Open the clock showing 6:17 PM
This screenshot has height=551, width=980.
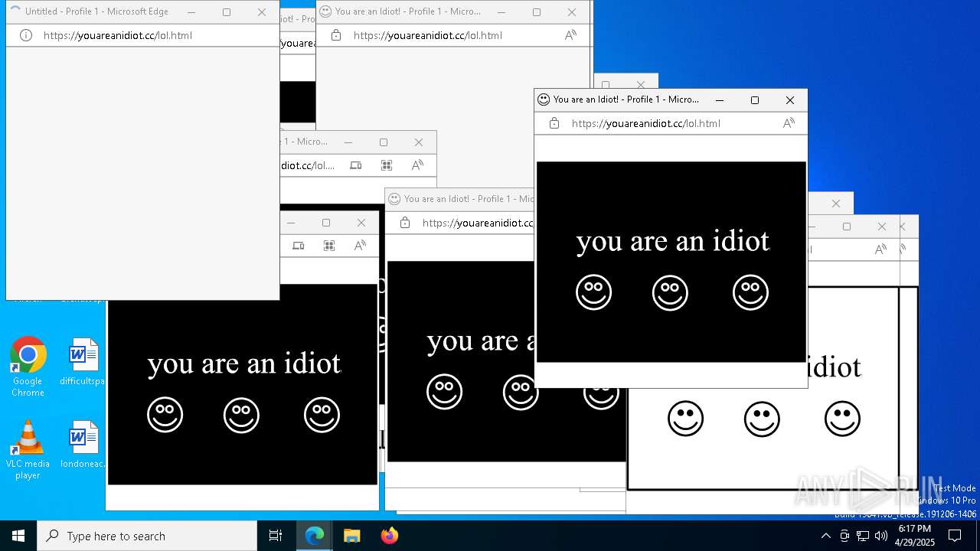click(x=915, y=536)
